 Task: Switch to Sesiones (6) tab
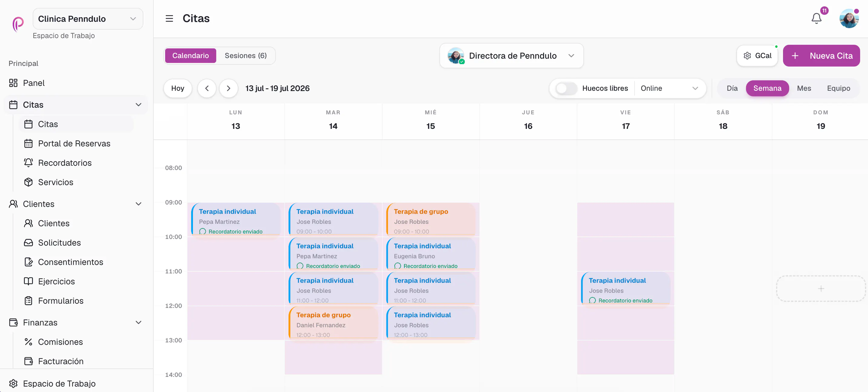246,56
